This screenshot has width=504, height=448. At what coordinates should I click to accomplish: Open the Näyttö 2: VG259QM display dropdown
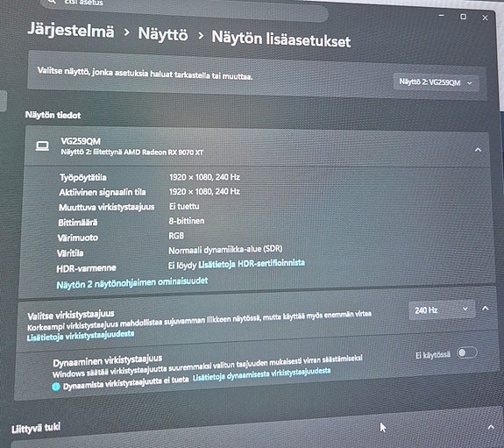click(x=436, y=82)
